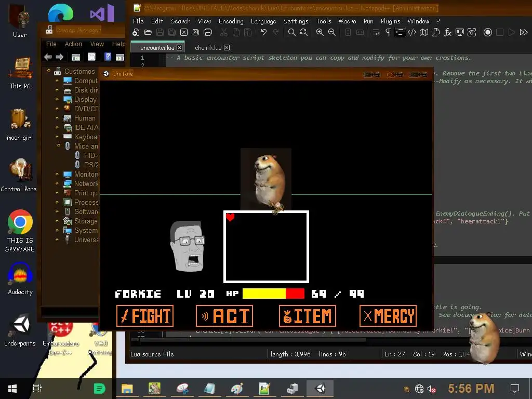Click the Properties icon in Device Manager toolbar
This screenshot has height=399, width=532.
point(91,57)
